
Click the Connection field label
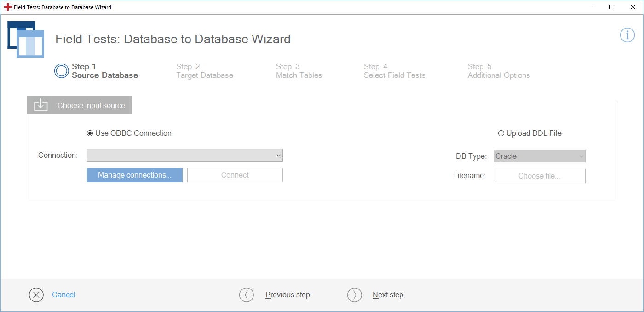click(58, 155)
